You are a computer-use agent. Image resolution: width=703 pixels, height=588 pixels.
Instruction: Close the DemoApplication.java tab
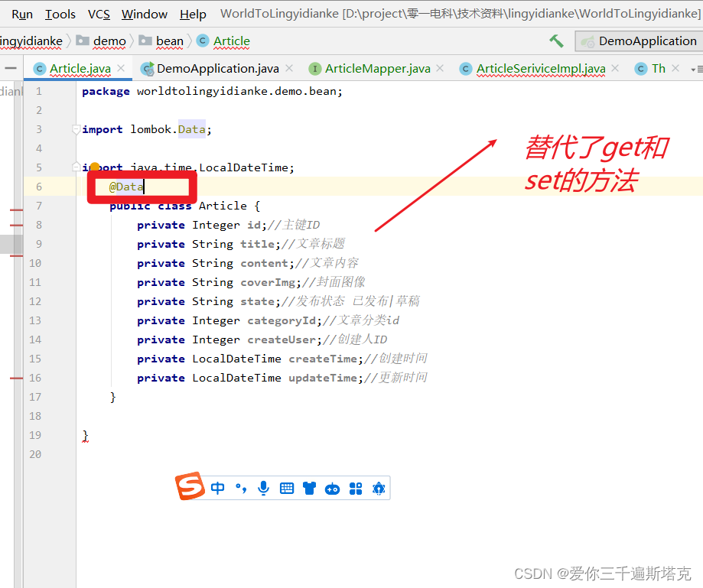pos(289,68)
